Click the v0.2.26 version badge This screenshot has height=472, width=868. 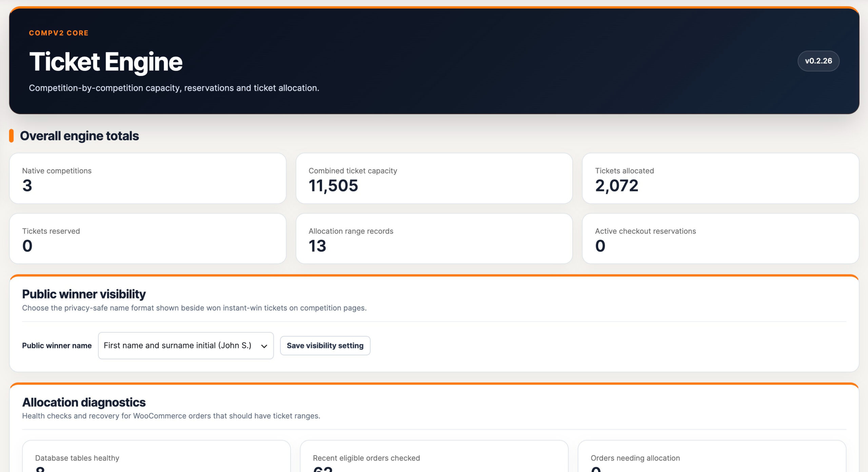(x=818, y=61)
